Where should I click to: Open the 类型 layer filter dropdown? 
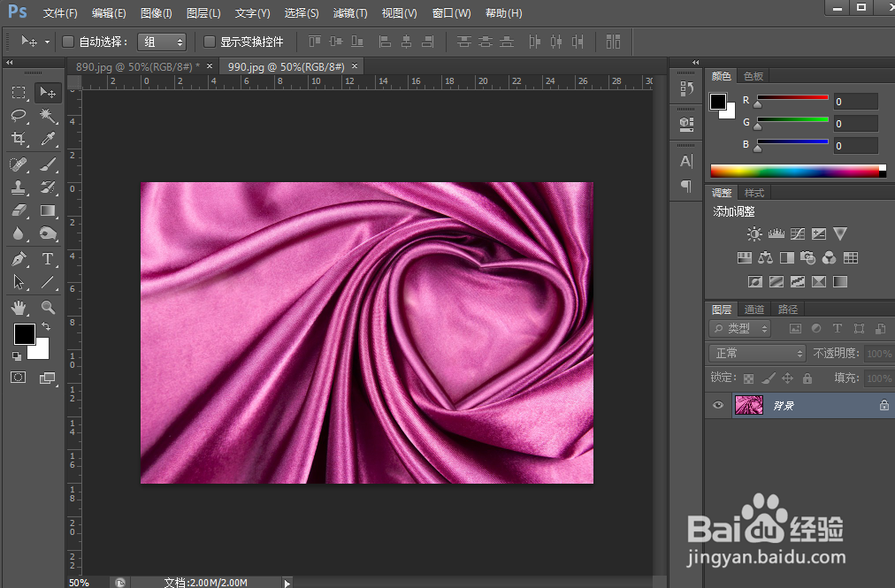pyautogui.click(x=739, y=328)
